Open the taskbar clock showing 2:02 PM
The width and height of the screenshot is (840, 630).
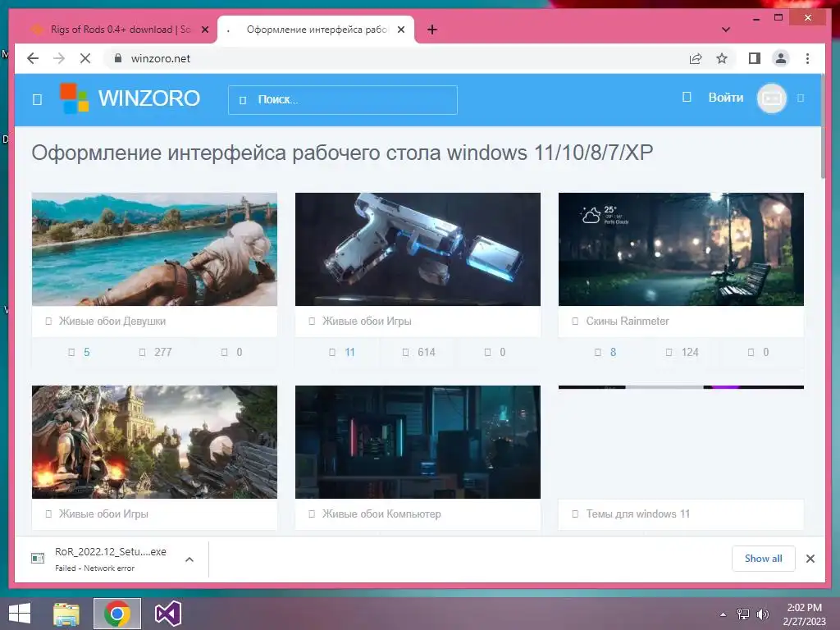[x=804, y=614]
